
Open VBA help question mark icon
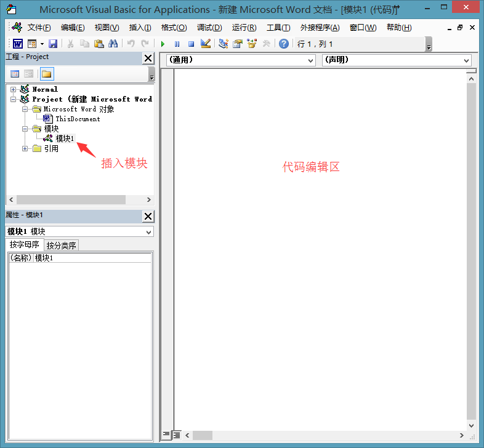click(284, 44)
